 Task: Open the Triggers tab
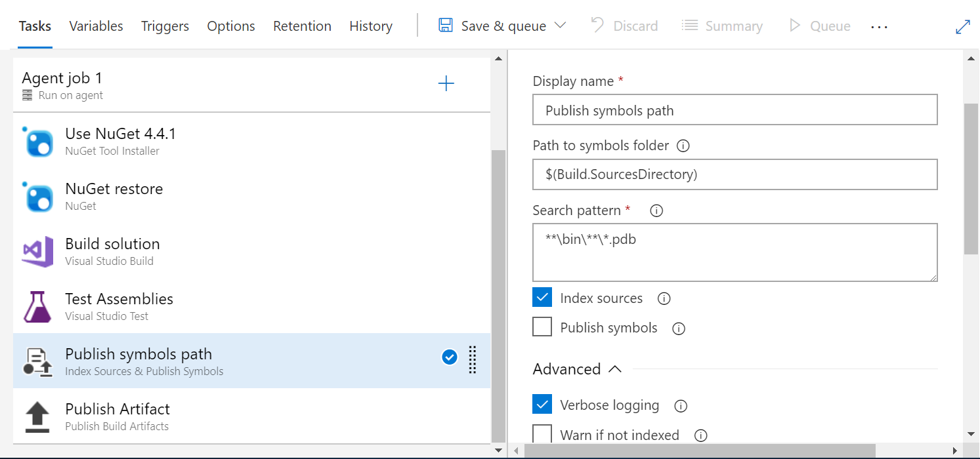(x=165, y=26)
